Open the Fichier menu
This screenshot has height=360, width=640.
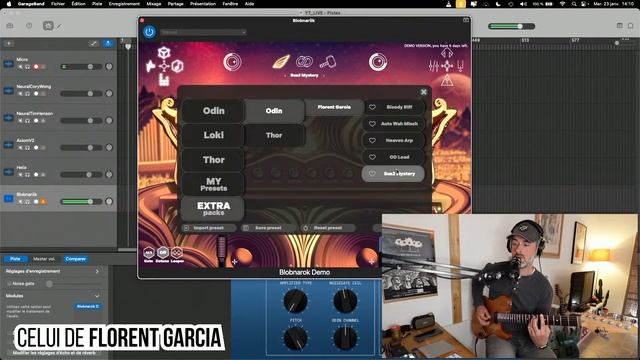pos(58,4)
